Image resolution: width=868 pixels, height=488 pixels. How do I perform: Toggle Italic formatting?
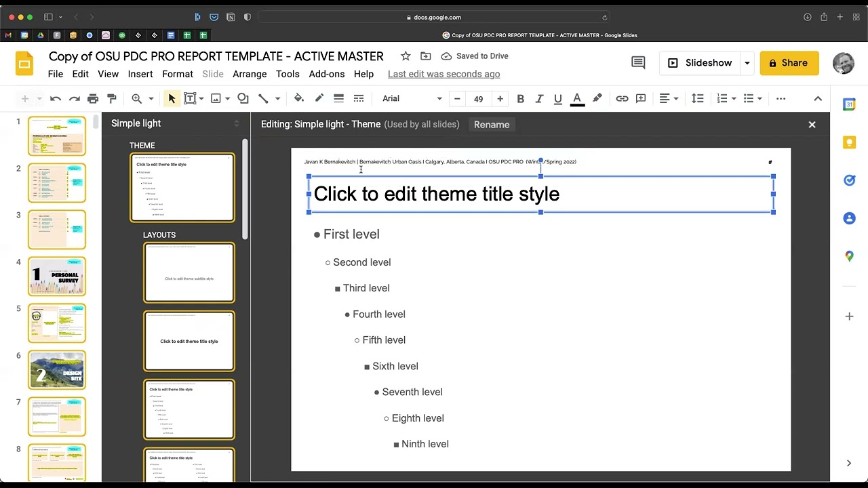539,99
